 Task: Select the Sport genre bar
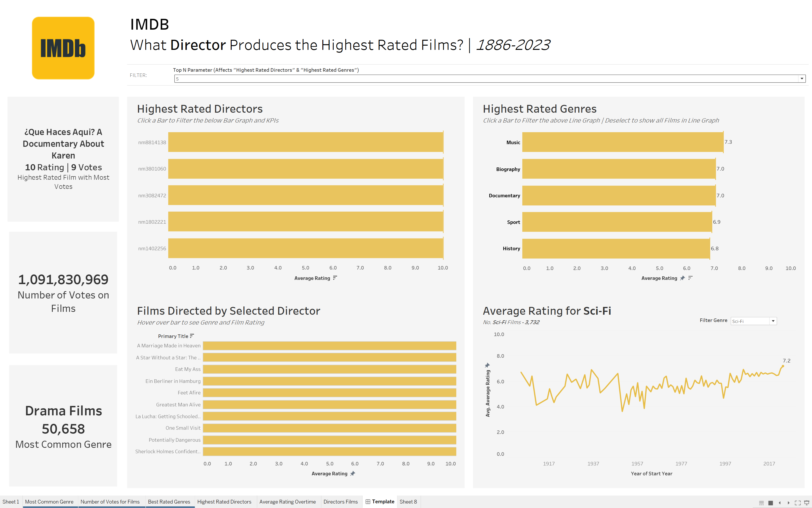[617, 222]
